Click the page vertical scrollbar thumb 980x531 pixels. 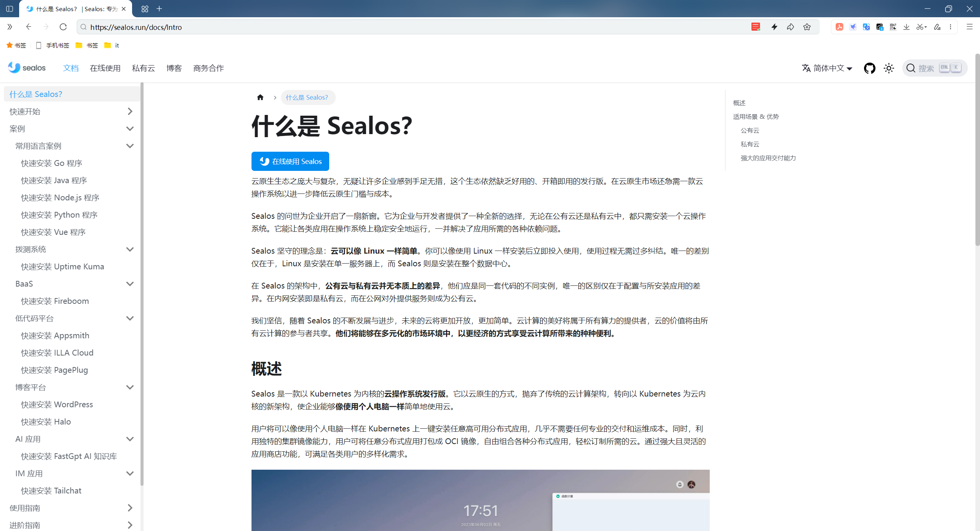(x=977, y=149)
